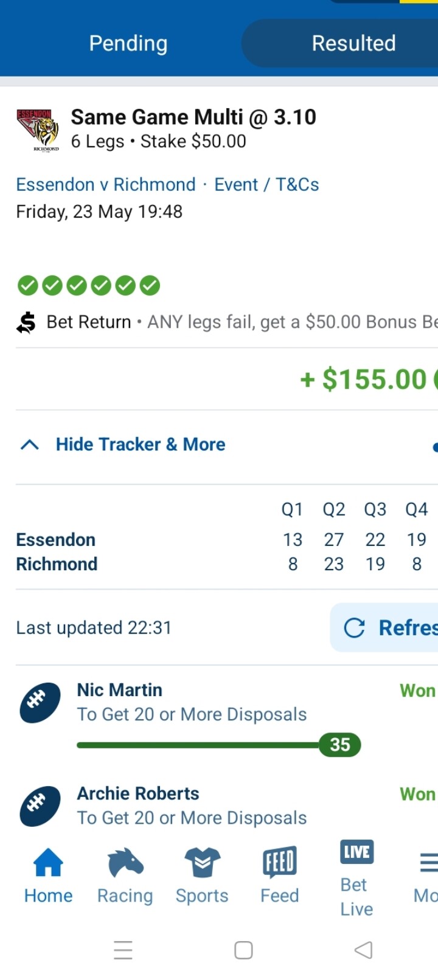Open the Feed icon
This screenshot has width=438, height=980.
coord(280,863)
